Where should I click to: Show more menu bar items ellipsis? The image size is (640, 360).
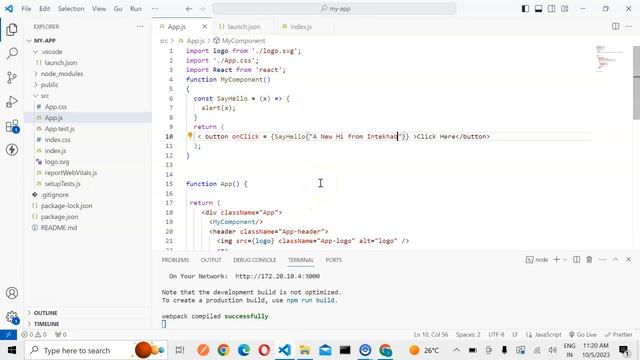pos(155,9)
